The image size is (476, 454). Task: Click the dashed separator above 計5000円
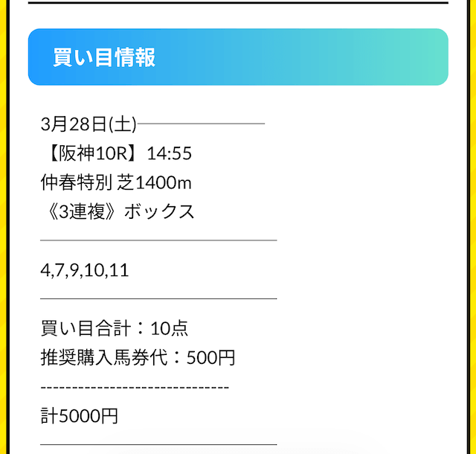pyautogui.click(x=135, y=388)
